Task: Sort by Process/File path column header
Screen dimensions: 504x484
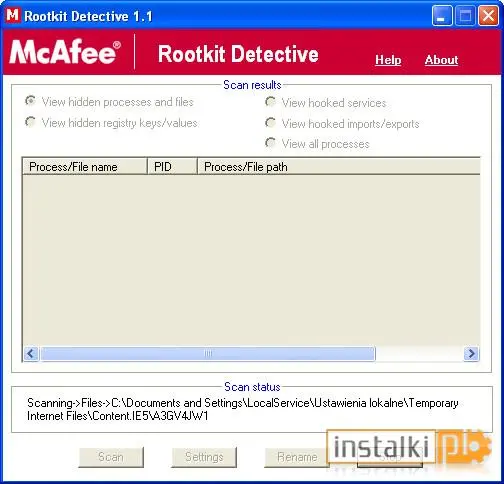Action: (x=339, y=167)
